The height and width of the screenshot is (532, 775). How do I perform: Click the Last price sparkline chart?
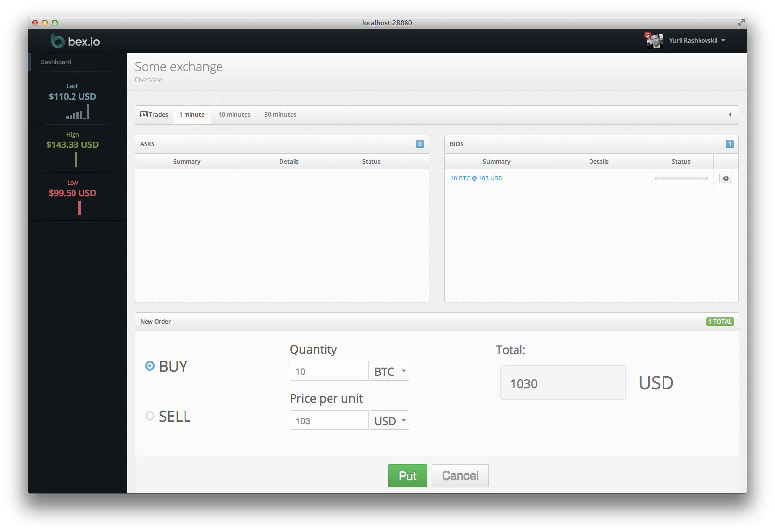tap(78, 112)
